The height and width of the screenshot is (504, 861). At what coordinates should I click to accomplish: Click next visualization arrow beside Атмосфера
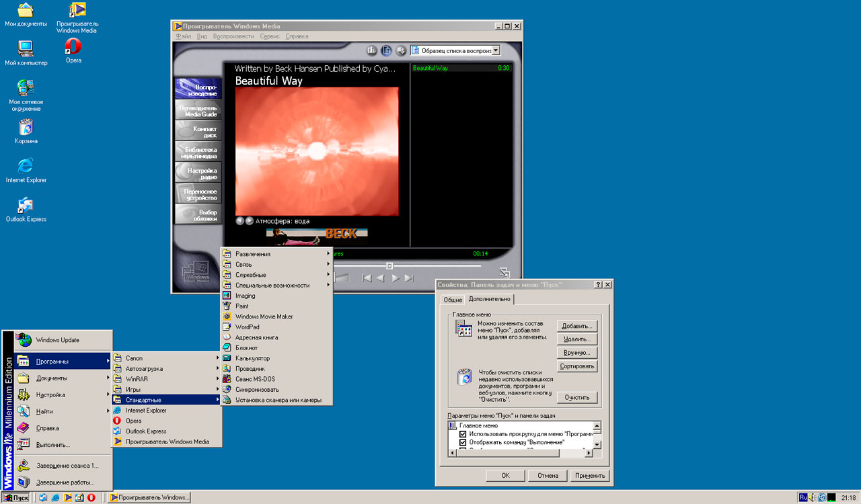pos(250,220)
